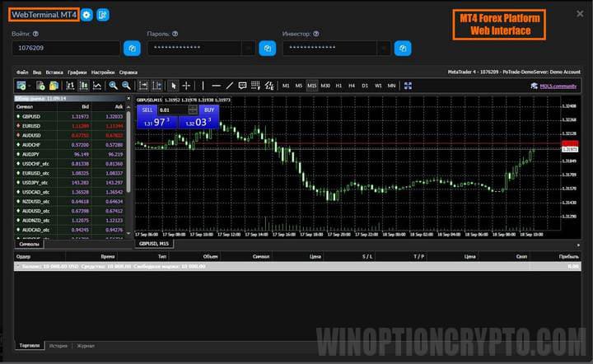Screen dimensions: 593x364
Task: Select the crosshair cursor tool
Action: (x=186, y=86)
